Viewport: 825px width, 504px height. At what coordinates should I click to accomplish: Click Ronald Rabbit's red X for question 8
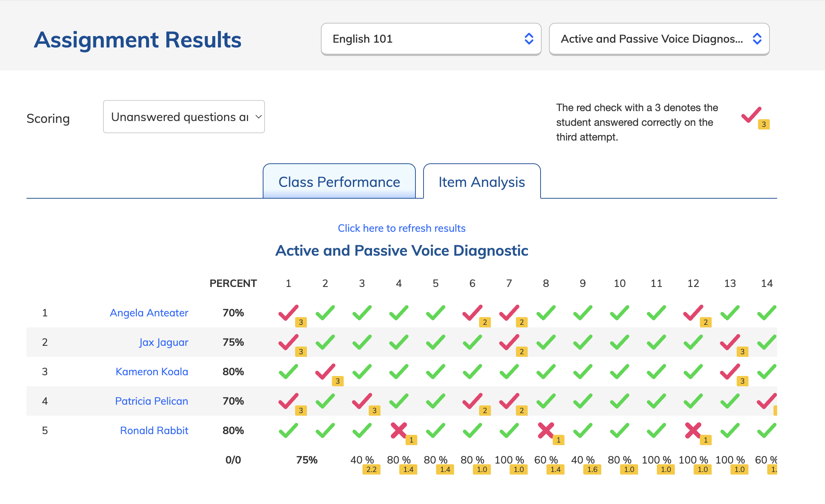[x=546, y=430]
